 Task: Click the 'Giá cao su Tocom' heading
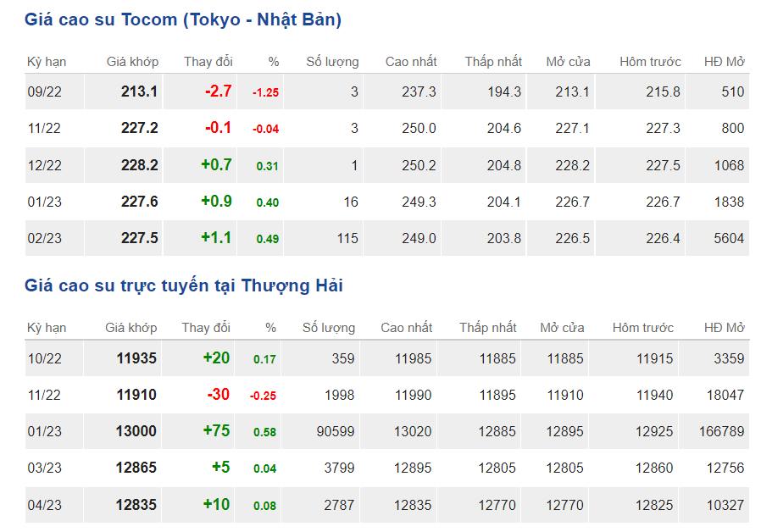click(x=183, y=19)
